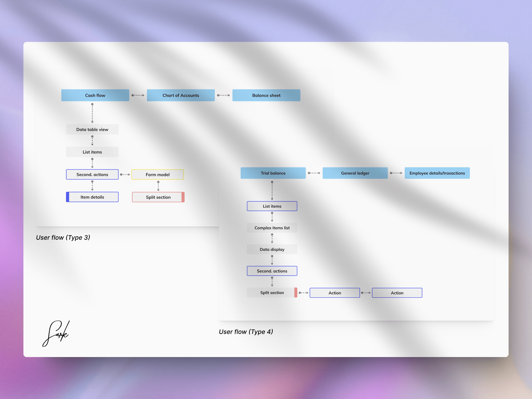Click arrow between Cash flow and Chart of Accounts
The width and height of the screenshot is (532, 399).
point(138,95)
